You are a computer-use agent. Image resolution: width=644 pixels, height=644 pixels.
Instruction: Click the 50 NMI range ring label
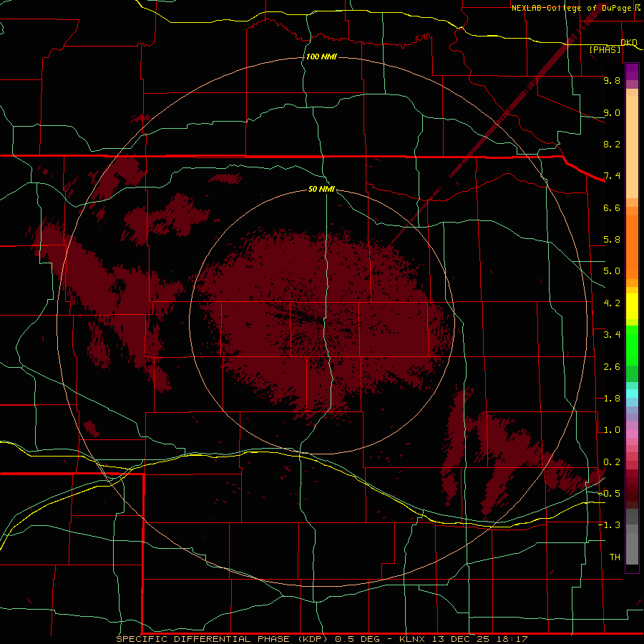tap(321, 189)
